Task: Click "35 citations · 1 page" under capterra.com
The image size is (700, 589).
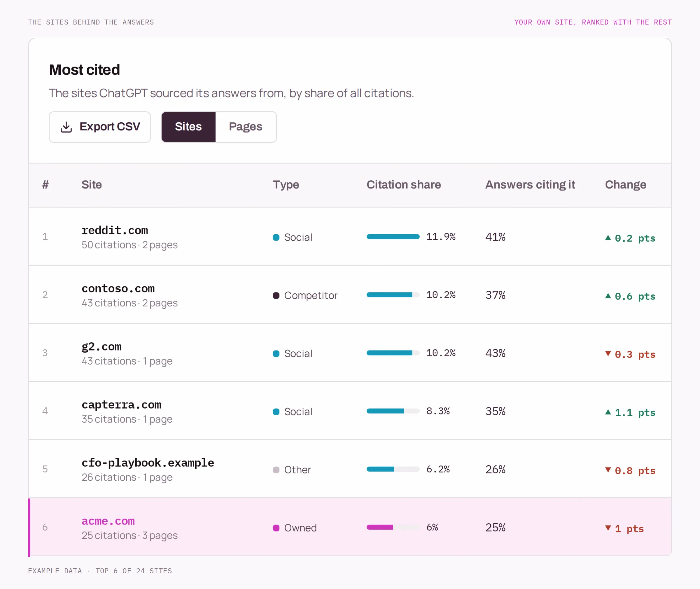Action: click(127, 419)
